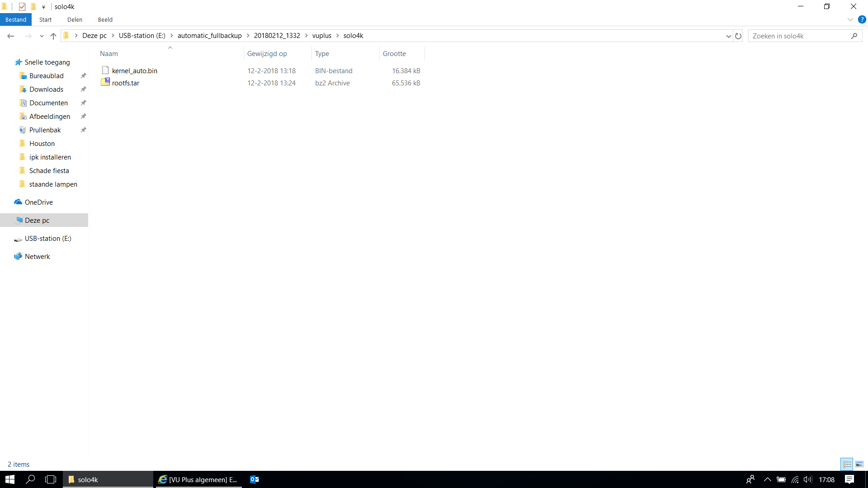
Task: Expand the ribbon with chevron
Action: (x=850, y=19)
